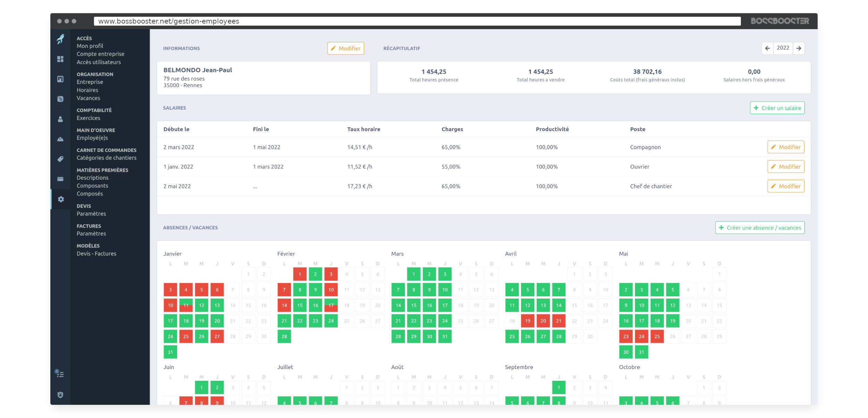Click the 2 mai 2022 start date
The image size is (868, 418).
coord(177,186)
